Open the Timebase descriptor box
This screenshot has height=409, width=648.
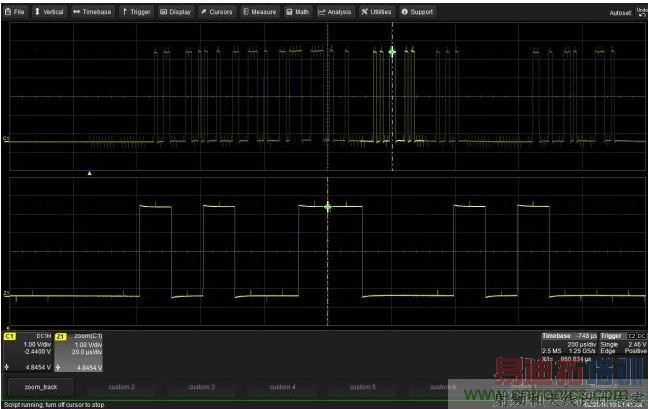click(569, 347)
